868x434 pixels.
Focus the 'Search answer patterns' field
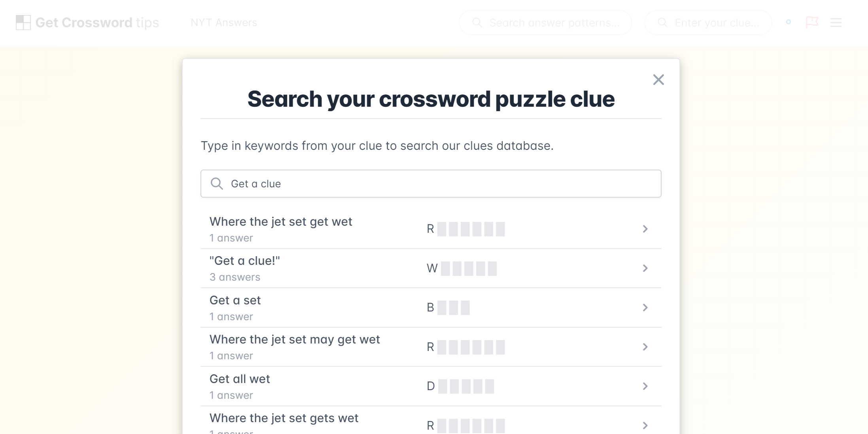(545, 23)
